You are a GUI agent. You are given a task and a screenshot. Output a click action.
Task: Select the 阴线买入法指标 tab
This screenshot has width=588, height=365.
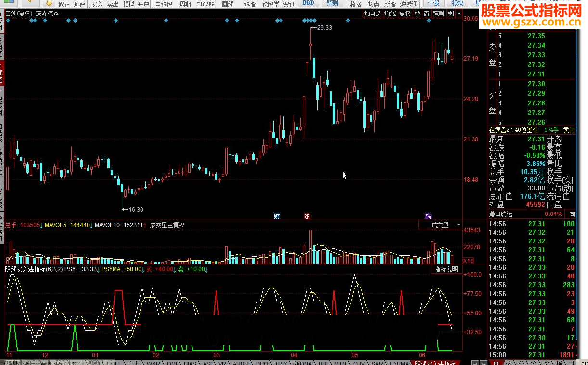pos(435,363)
